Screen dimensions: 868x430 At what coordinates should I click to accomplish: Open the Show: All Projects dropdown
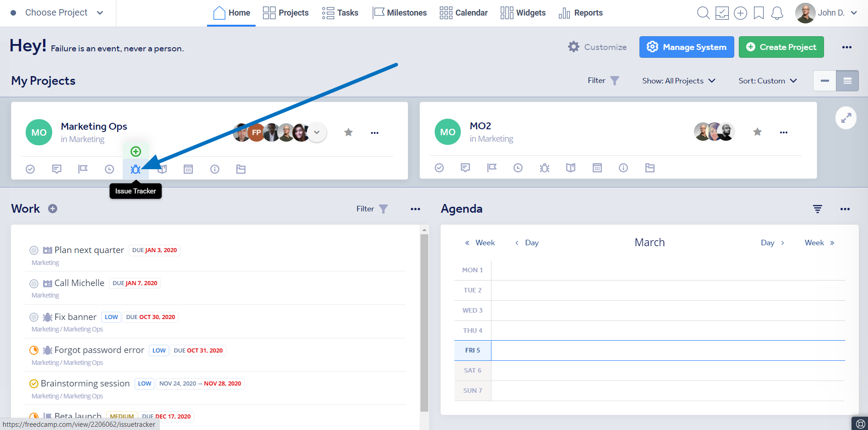pyautogui.click(x=678, y=81)
